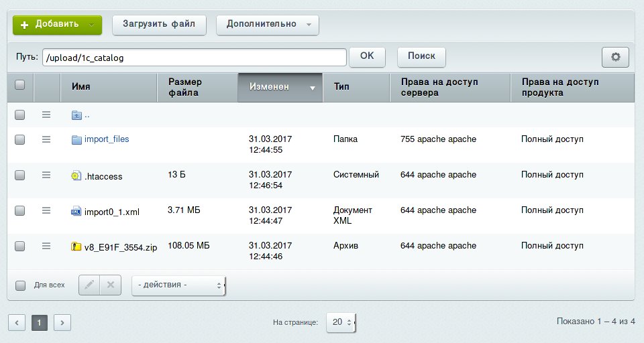This screenshot has height=343, width=644.
Task: Click the parent folder up icon
Action: click(76, 115)
